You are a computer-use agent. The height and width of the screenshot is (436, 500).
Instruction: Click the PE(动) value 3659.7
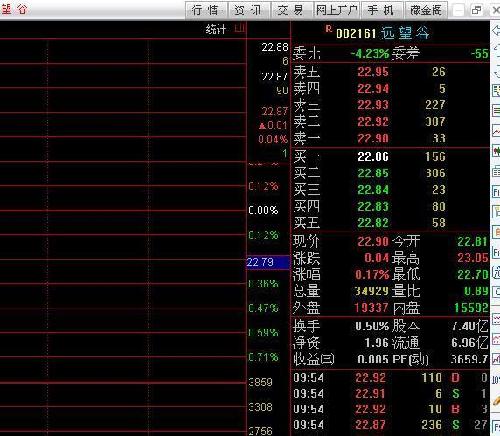point(469,359)
